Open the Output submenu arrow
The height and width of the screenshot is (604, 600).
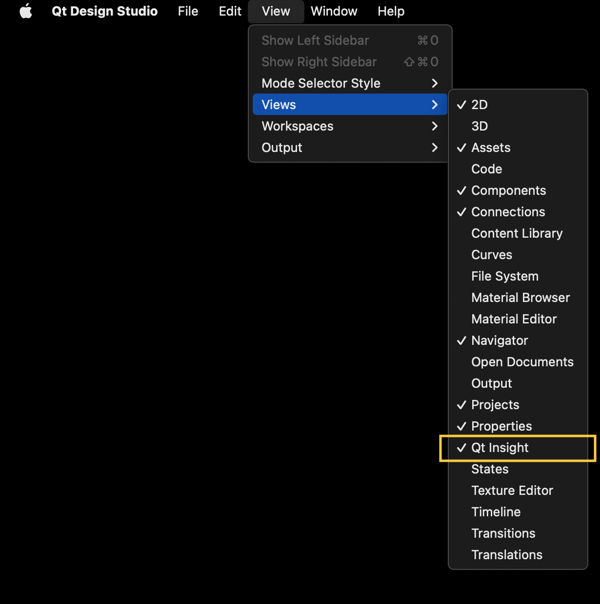click(434, 148)
